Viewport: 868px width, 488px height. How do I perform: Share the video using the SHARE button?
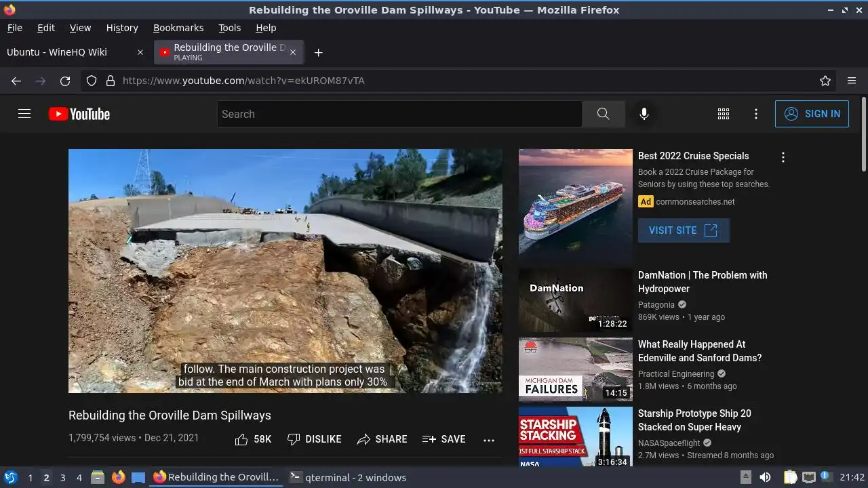382,439
